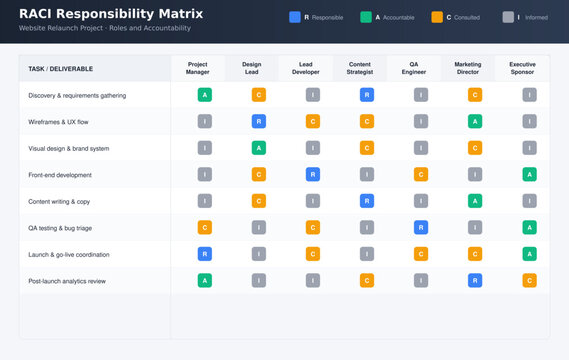Click the Launch & go-live coordination label
Screen dimensions: 569x360
[69, 254]
